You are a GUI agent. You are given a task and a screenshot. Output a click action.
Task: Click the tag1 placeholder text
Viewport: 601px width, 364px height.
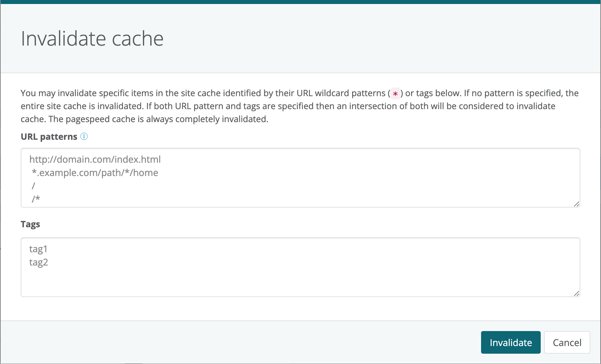click(x=38, y=249)
